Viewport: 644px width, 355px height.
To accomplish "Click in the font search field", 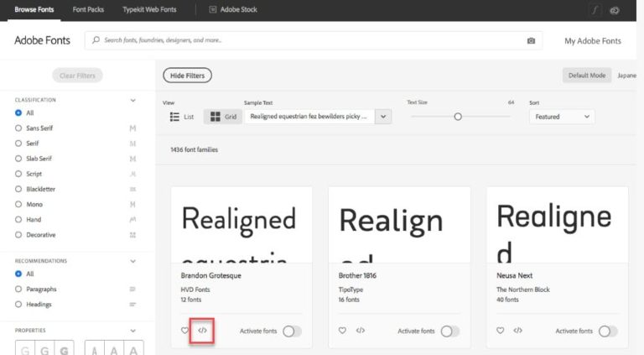I will point(314,40).
